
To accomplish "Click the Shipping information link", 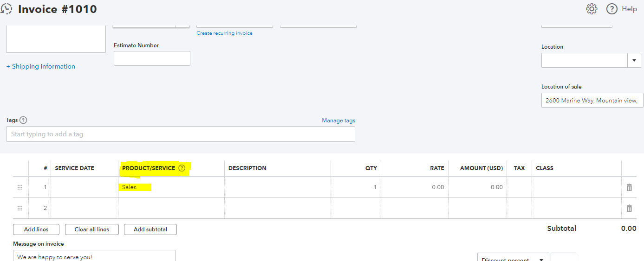I will pos(41,66).
